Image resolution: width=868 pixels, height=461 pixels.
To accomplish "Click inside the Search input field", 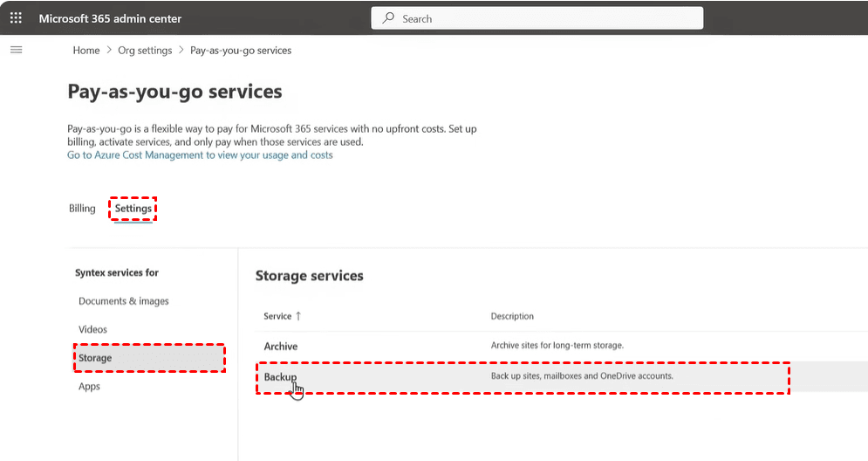I will point(541,18).
